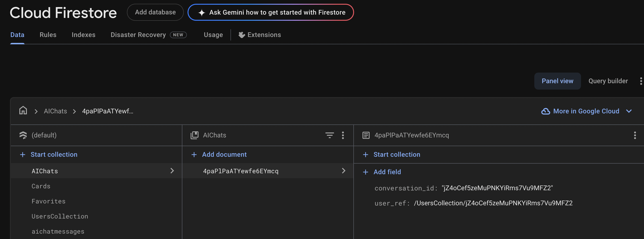The width and height of the screenshot is (644, 239).
Task: Select document 4paPlPaATYewfe6EYmcq in list
Action: [268, 171]
